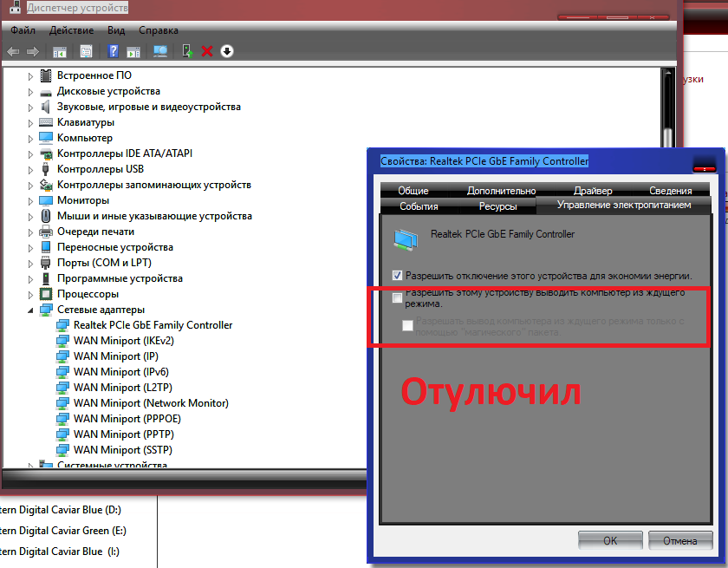Expand the Дисковые устройства node
Image resolution: width=728 pixels, height=568 pixels.
(30, 92)
